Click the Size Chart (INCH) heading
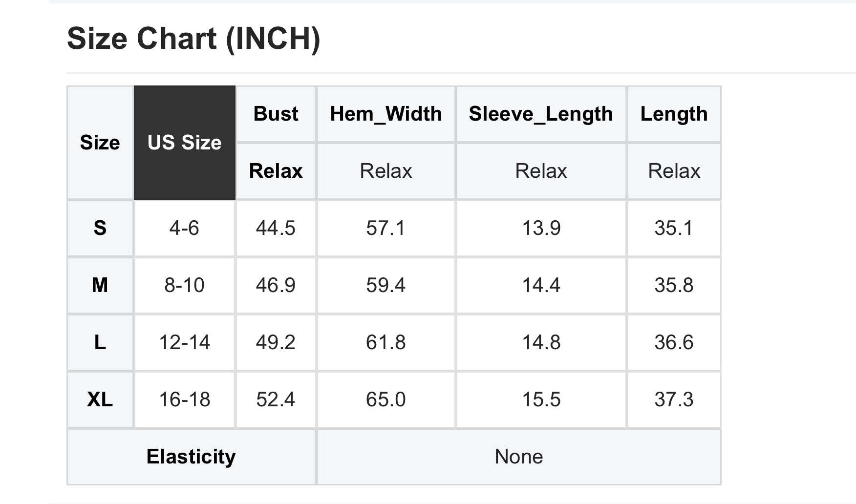Image resolution: width=856 pixels, height=504 pixels. point(193,38)
